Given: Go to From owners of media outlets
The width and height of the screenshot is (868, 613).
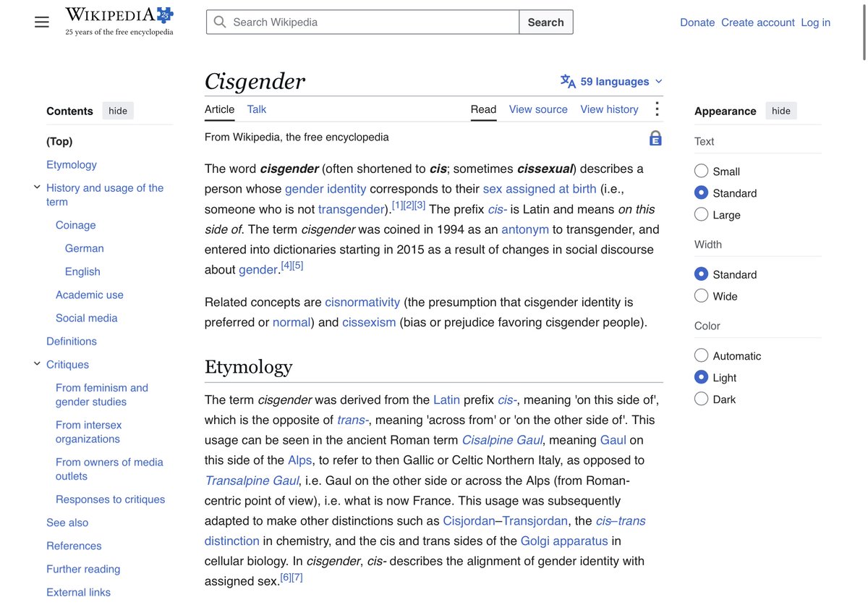Looking at the screenshot, I should click(109, 469).
